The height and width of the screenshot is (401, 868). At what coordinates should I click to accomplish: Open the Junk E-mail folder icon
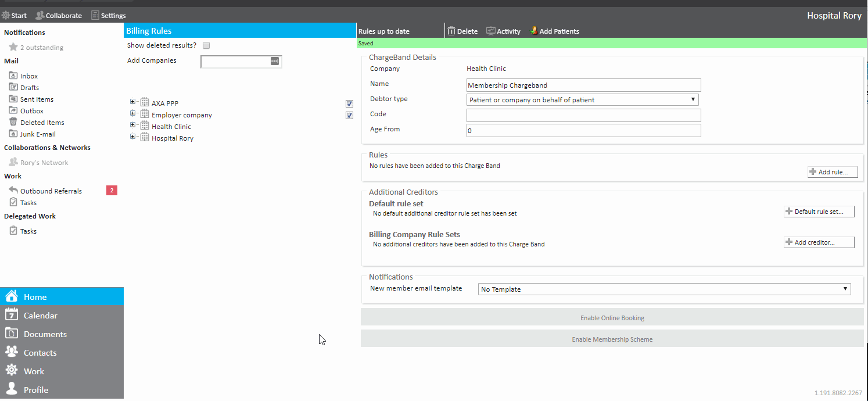coord(13,134)
